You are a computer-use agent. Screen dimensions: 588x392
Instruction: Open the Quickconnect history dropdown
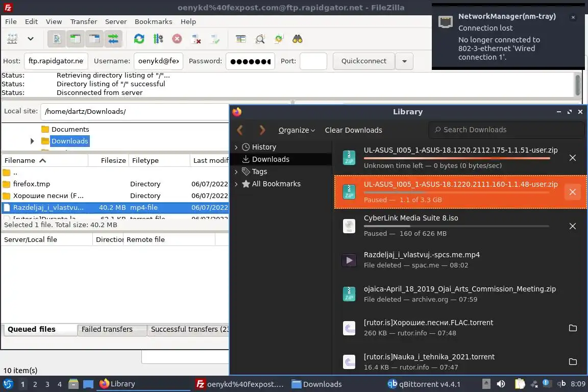[x=404, y=61]
